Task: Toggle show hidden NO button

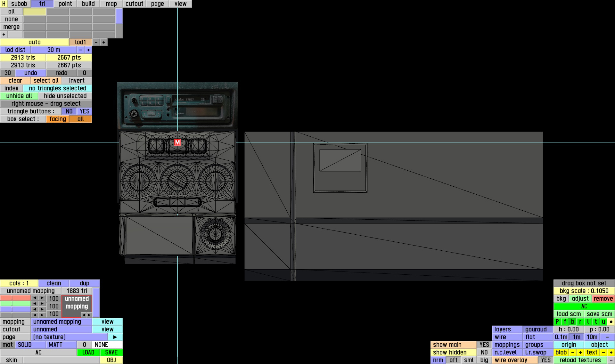Action: click(484, 352)
